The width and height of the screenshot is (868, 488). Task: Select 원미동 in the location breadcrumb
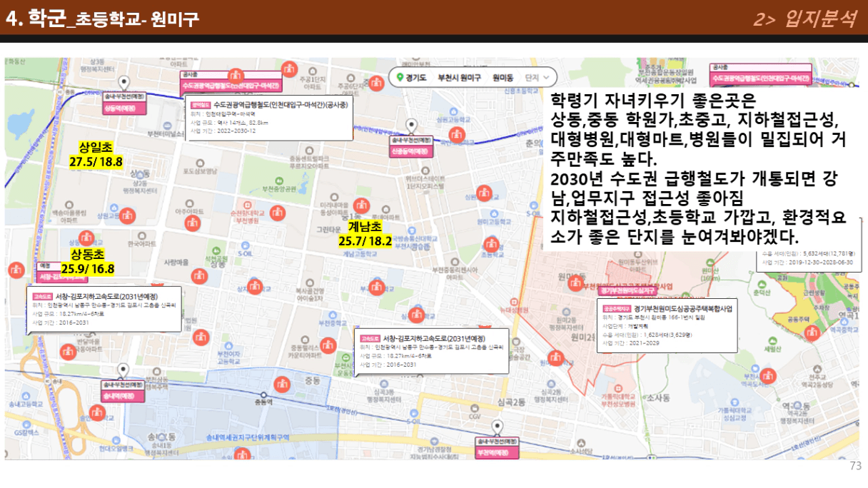[x=503, y=77]
